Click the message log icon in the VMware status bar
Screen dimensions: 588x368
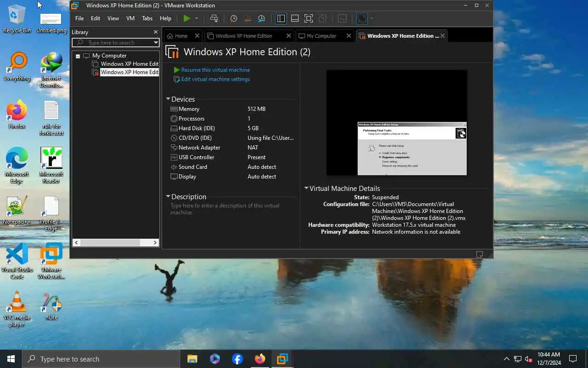coord(480,254)
